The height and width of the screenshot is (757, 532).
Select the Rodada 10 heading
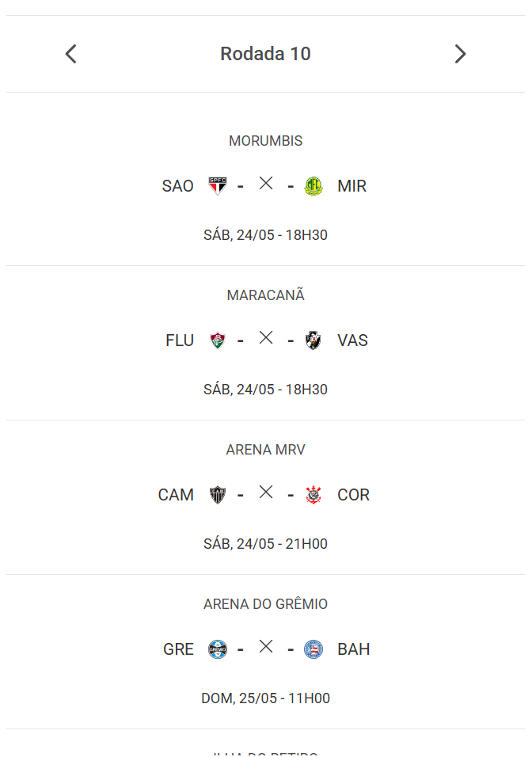coord(265,54)
